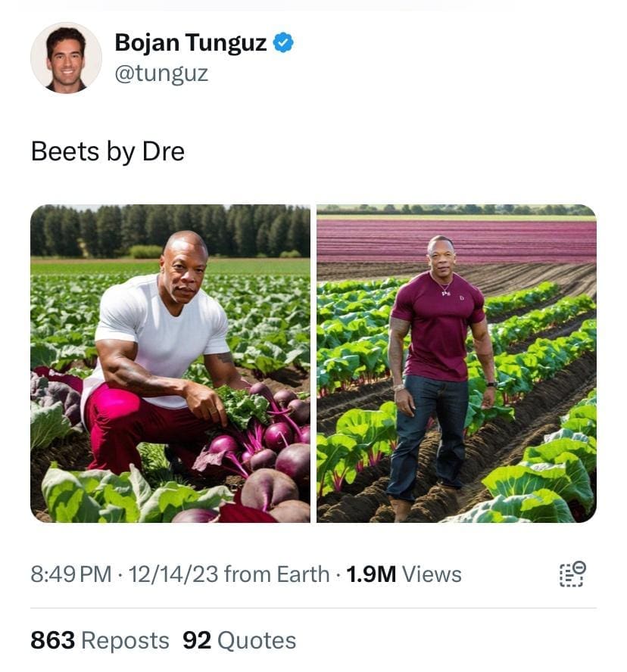The width and height of the screenshot is (627, 672).
Task: Open the Reposts list label
Action: 125,641
